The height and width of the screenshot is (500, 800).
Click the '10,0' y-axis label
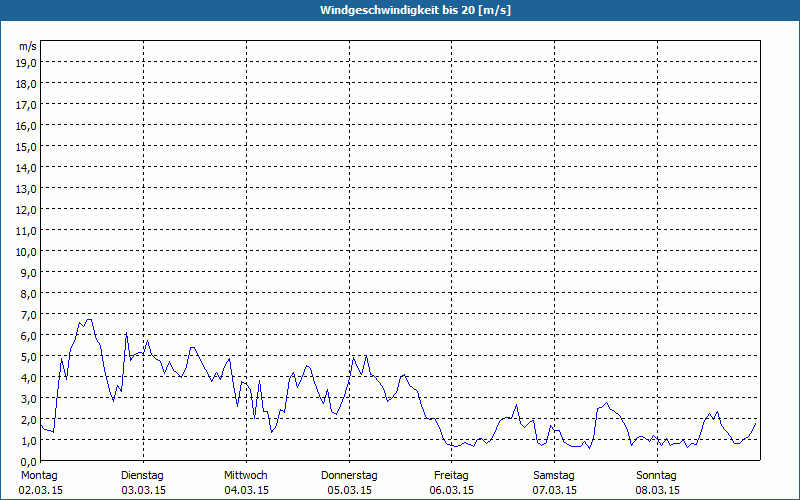(x=26, y=252)
